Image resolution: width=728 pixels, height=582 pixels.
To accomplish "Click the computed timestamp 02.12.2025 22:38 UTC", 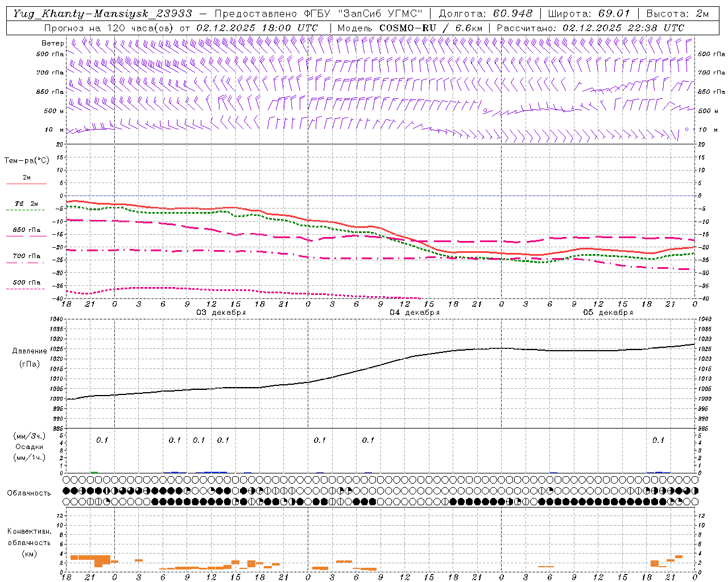I will pos(623,28).
